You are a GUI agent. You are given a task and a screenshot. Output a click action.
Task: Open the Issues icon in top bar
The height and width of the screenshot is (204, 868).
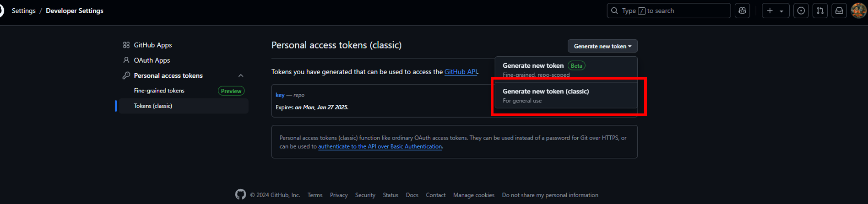click(801, 11)
